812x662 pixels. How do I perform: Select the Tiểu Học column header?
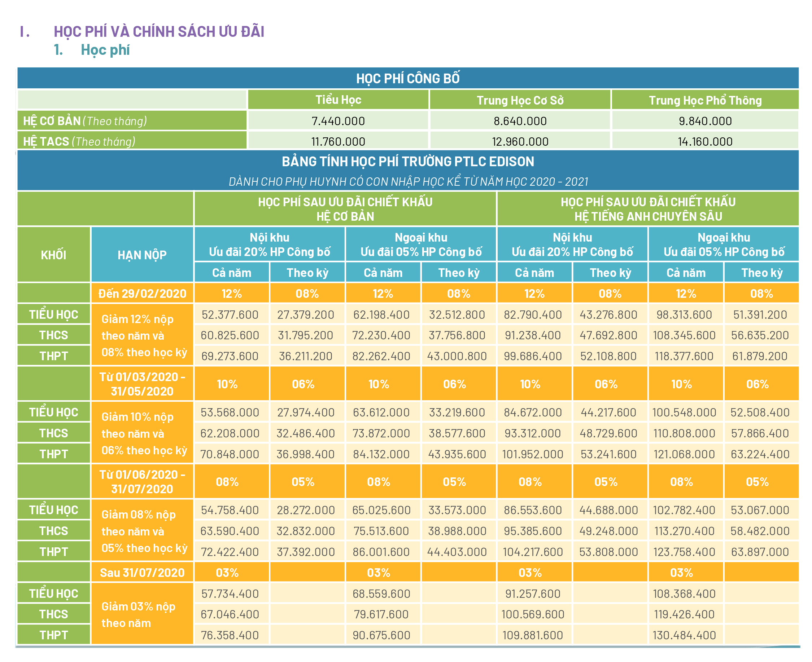tap(338, 100)
